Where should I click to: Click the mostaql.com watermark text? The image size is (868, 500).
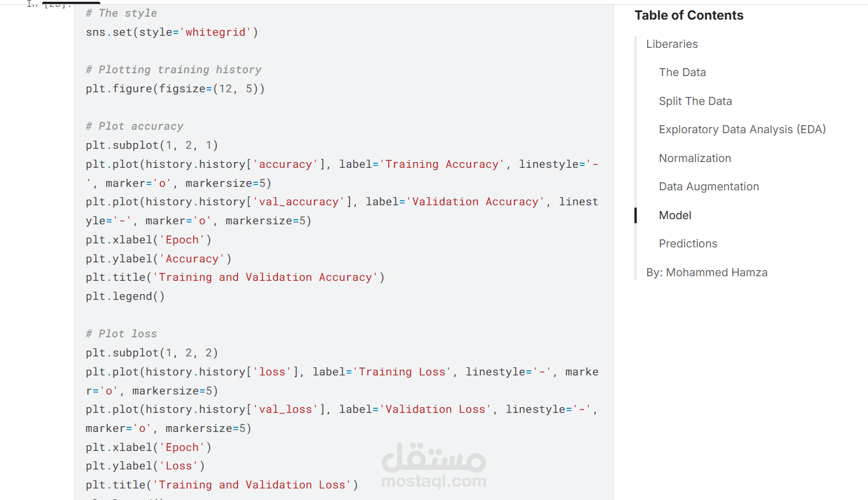(434, 481)
